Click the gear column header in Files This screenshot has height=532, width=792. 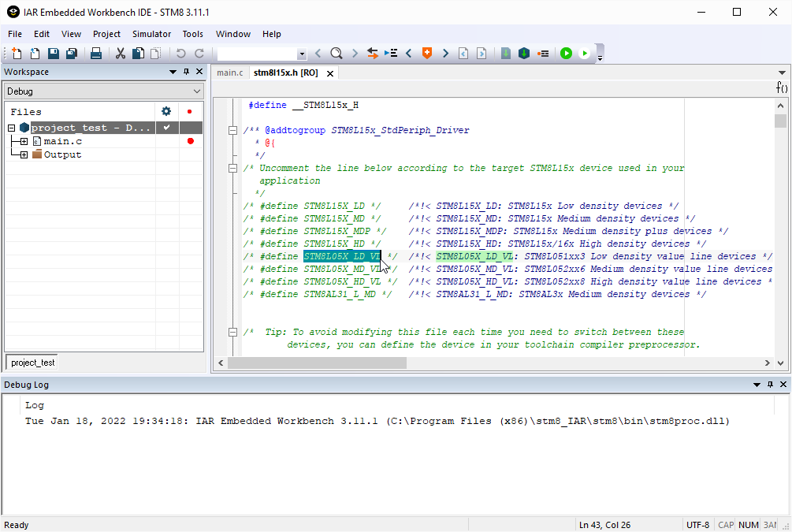click(166, 112)
